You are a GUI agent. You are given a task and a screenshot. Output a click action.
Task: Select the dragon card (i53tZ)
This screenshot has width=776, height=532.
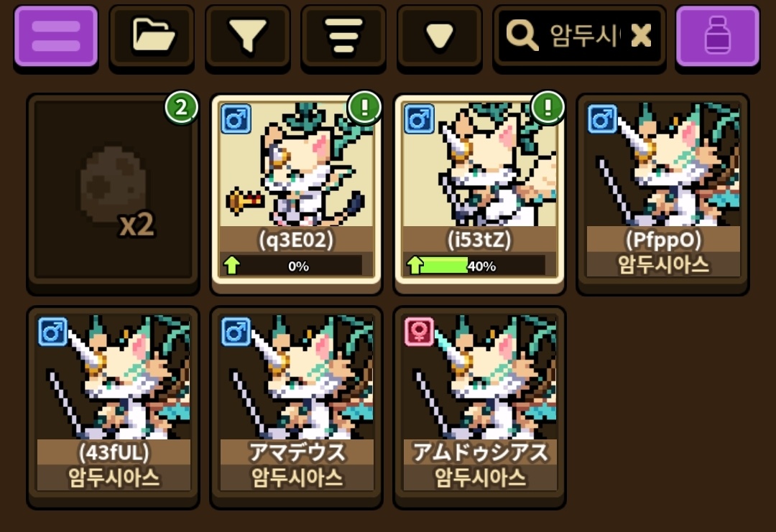click(479, 192)
